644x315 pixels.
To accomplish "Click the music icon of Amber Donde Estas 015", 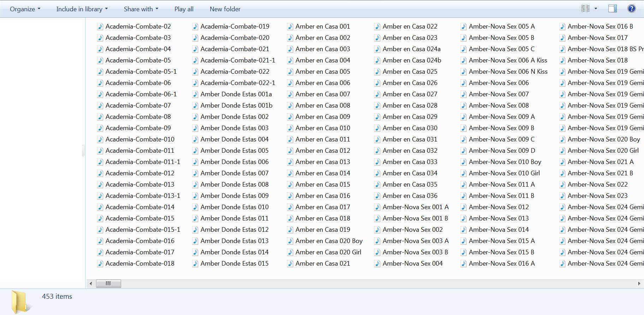I will pyautogui.click(x=195, y=263).
